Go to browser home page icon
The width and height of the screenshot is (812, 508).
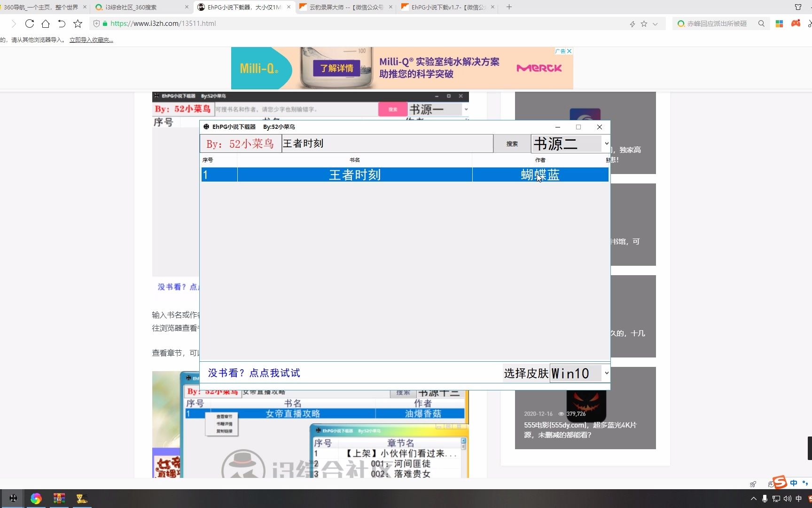pyautogui.click(x=46, y=24)
